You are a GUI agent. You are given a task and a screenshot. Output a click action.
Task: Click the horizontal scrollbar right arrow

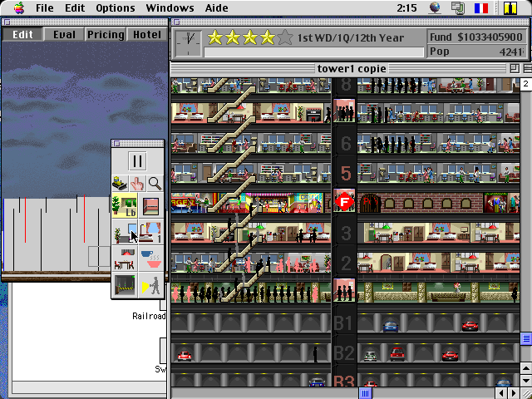514,393
